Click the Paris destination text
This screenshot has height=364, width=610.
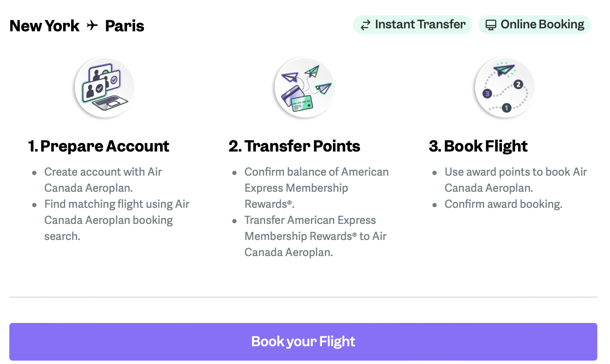pyautogui.click(x=125, y=26)
